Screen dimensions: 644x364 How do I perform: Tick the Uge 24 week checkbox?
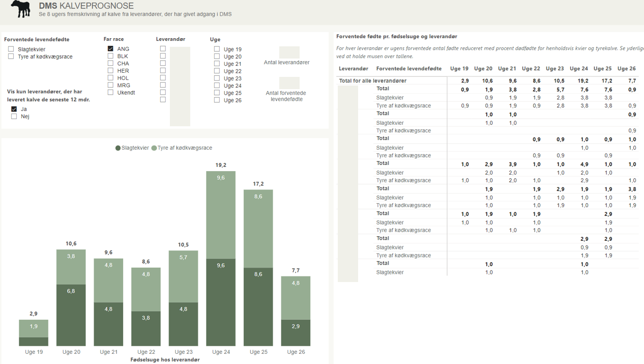pyautogui.click(x=217, y=86)
